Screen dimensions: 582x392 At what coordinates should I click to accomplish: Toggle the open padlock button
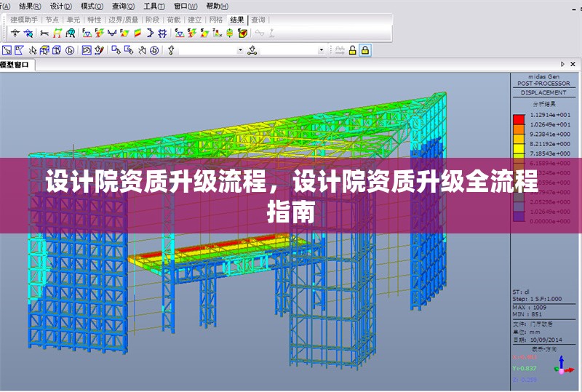click(353, 50)
